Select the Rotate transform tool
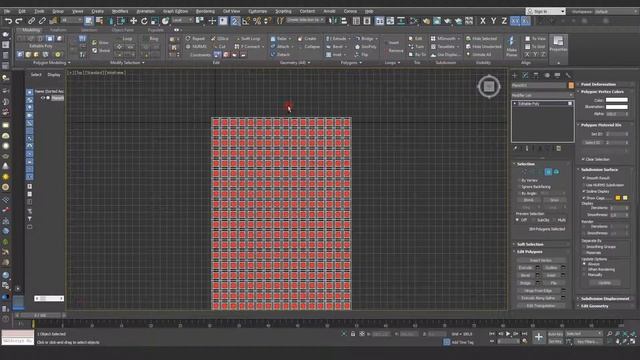The height and width of the screenshot is (360, 640). pyautogui.click(x=144, y=21)
